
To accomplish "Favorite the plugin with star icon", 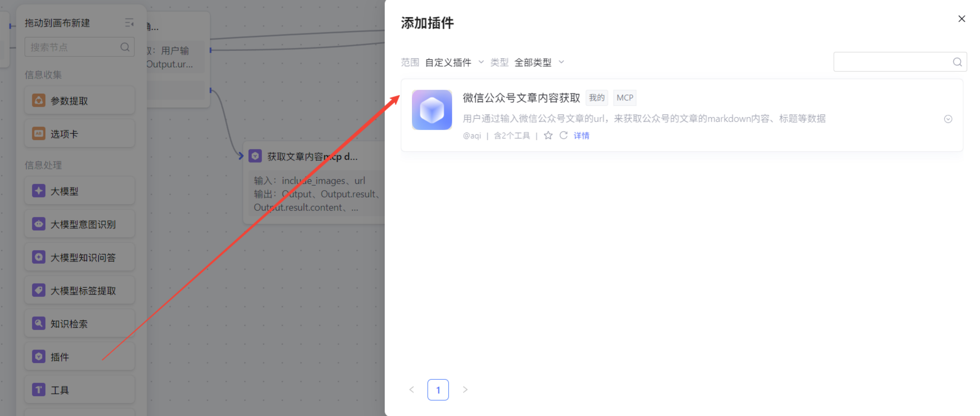I will (548, 135).
